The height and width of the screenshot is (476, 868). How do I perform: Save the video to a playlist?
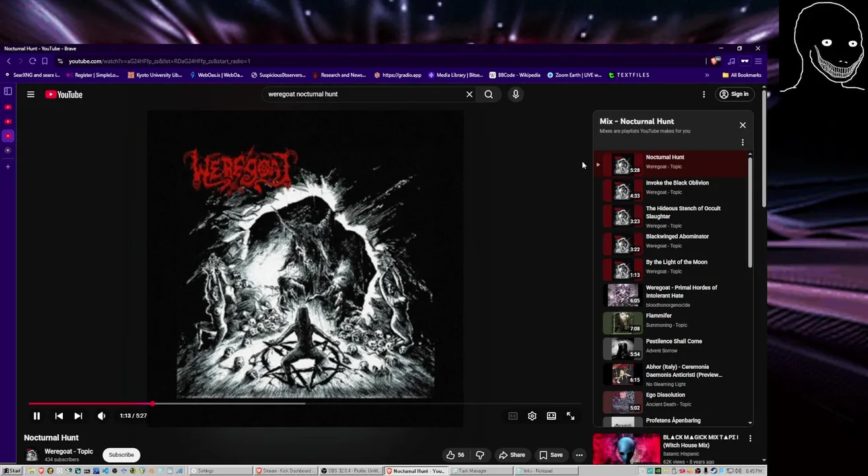pos(551,455)
